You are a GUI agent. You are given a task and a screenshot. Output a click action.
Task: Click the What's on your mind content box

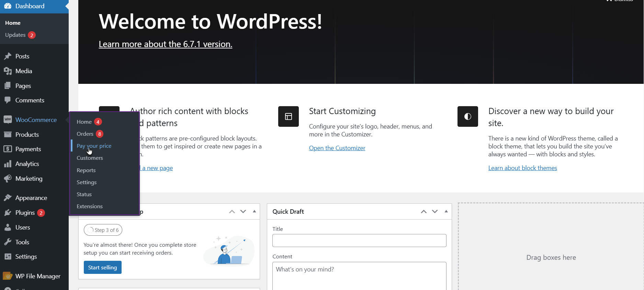(x=359, y=276)
